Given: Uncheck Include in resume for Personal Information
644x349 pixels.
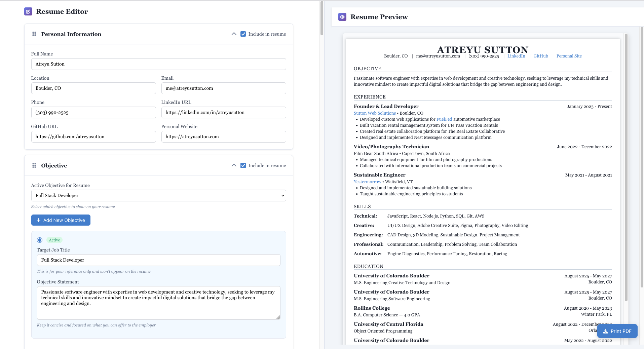Looking at the screenshot, I should tap(243, 34).
